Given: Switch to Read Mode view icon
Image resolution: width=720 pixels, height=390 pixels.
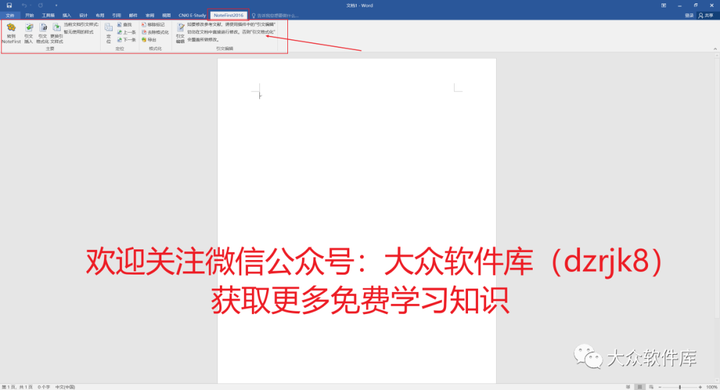Looking at the screenshot, I should pos(628,387).
